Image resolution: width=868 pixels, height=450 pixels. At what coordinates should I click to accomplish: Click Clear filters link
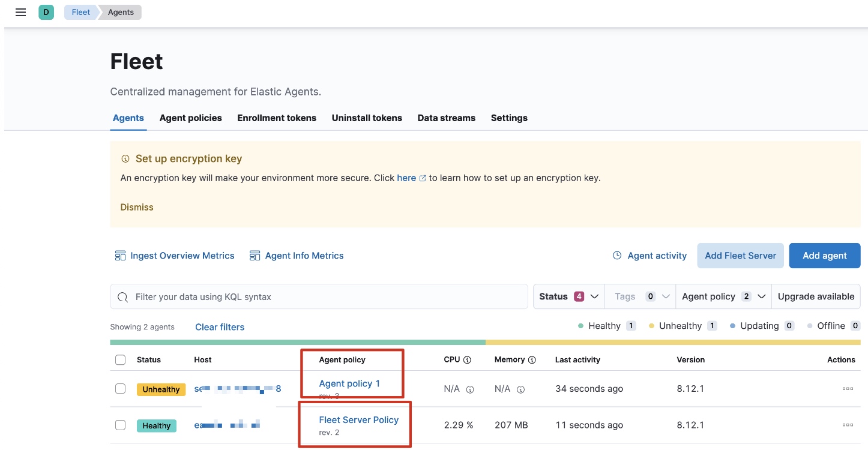(x=220, y=327)
